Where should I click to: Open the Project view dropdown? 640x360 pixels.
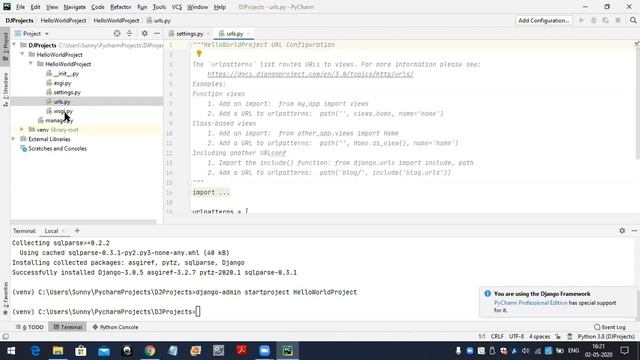(x=32, y=33)
